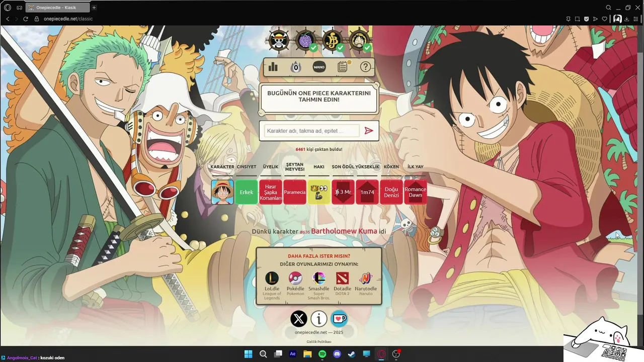The image size is (644, 362).
Task: Open the browser downloads icon
Action: click(x=627, y=19)
